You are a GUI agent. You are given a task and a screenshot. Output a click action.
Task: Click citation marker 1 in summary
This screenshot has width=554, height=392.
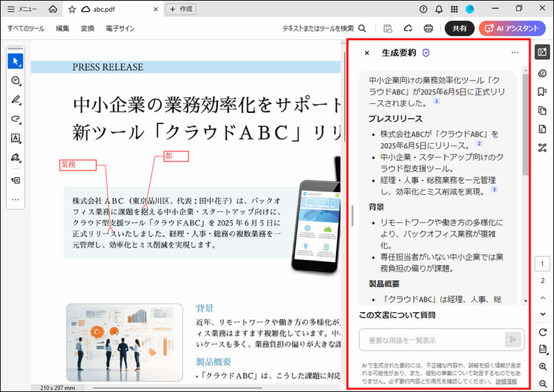click(x=437, y=101)
